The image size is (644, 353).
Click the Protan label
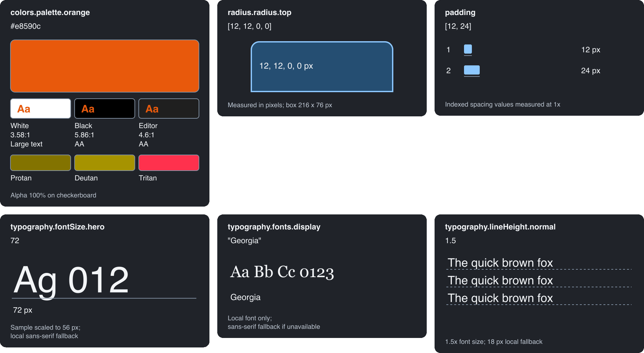coord(21,178)
